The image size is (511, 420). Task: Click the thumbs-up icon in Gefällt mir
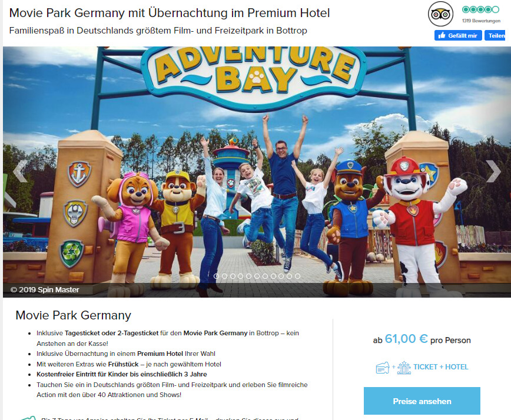pyautogui.click(x=442, y=35)
